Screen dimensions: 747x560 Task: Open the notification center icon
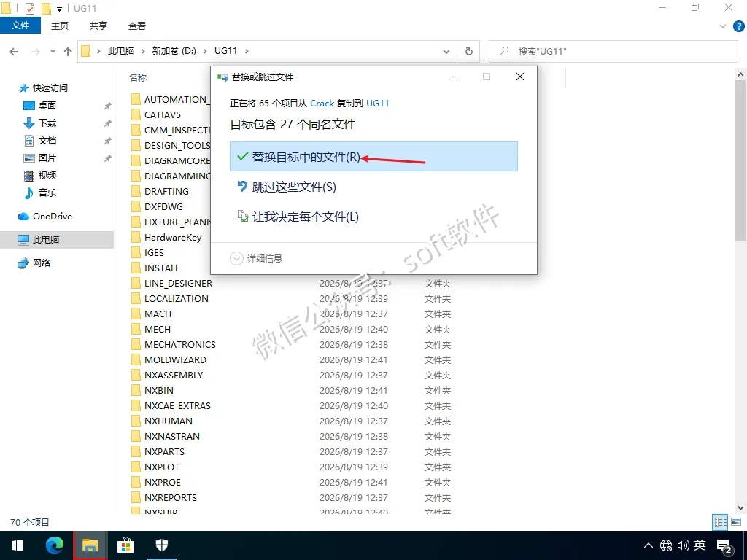(724, 545)
